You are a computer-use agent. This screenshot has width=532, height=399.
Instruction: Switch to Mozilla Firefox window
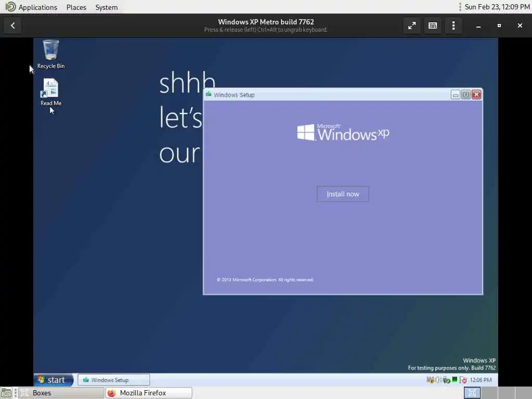[x=149, y=393]
